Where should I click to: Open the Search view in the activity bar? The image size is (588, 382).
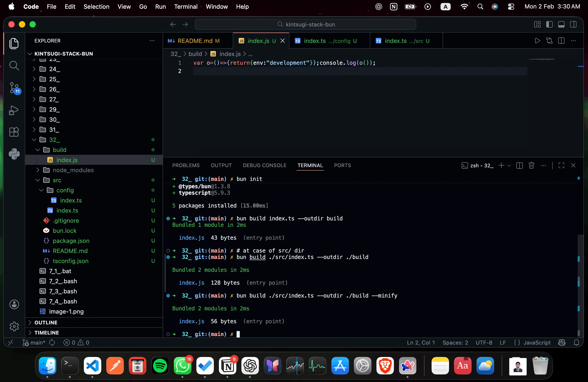coord(14,66)
